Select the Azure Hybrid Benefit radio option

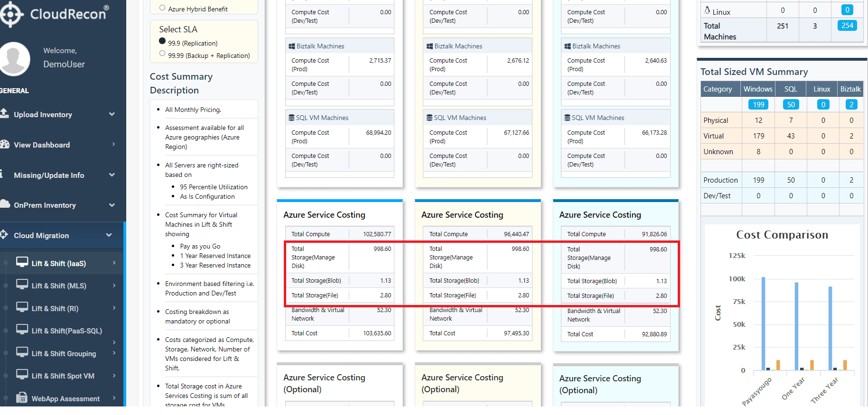pyautogui.click(x=162, y=8)
